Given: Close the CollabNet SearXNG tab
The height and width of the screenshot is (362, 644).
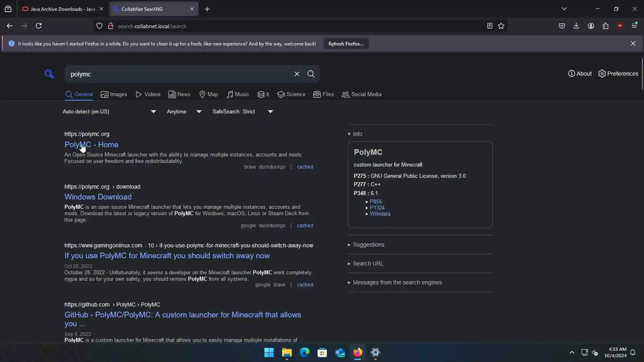Looking at the screenshot, I should pyautogui.click(x=192, y=9).
